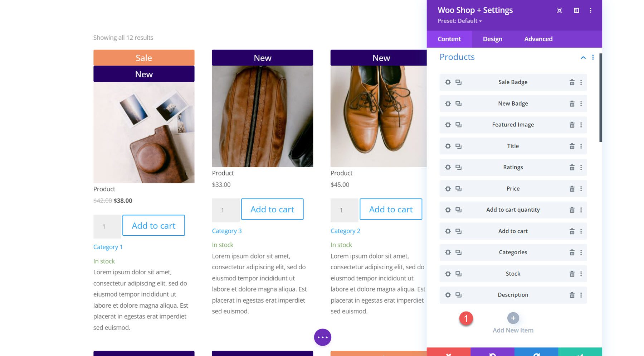Delete the Featured Image item
Image resolution: width=644 pixels, height=356 pixels.
pos(572,125)
